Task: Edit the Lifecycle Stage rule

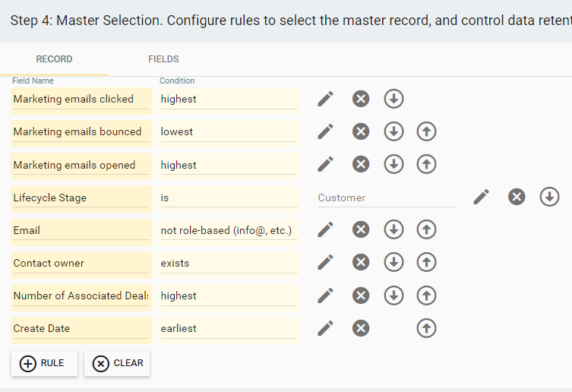Action: pos(481,197)
